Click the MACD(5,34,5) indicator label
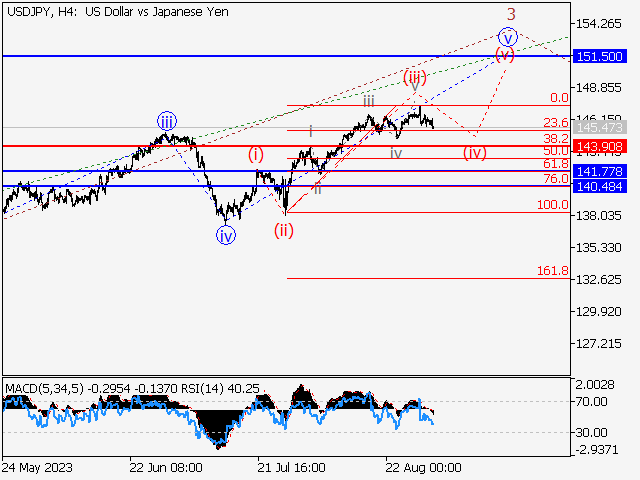The image size is (640, 480). [44, 389]
